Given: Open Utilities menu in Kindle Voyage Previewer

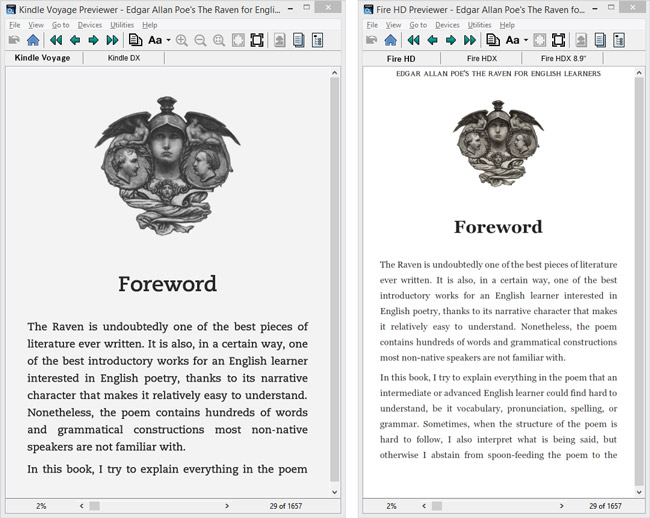Looking at the screenshot, I should pos(122,25).
